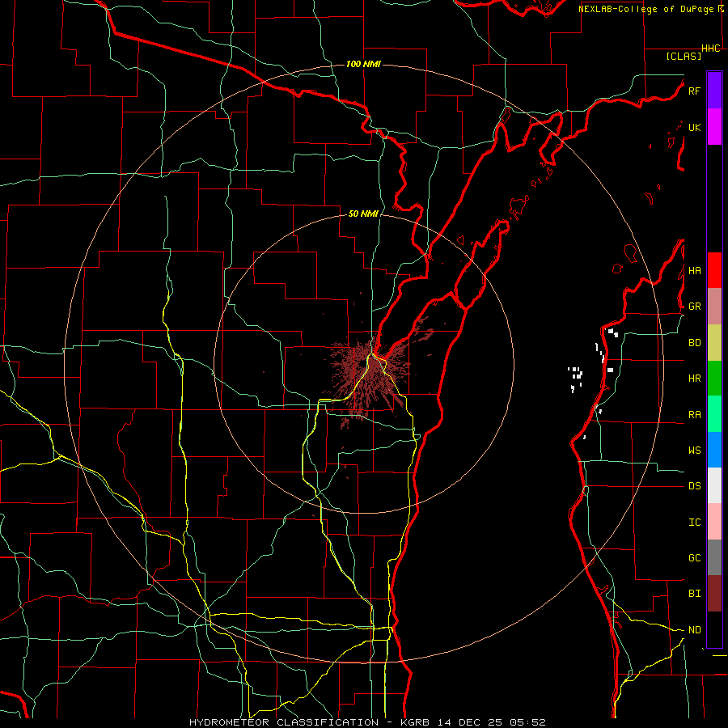Click the DS white legend swatch
Viewport: 728px width, 728px height.
pyautogui.click(x=714, y=485)
